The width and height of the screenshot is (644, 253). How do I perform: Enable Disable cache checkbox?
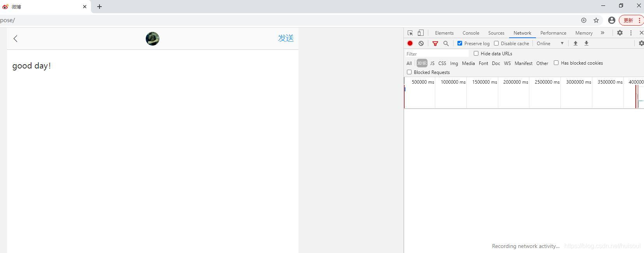pos(496,44)
